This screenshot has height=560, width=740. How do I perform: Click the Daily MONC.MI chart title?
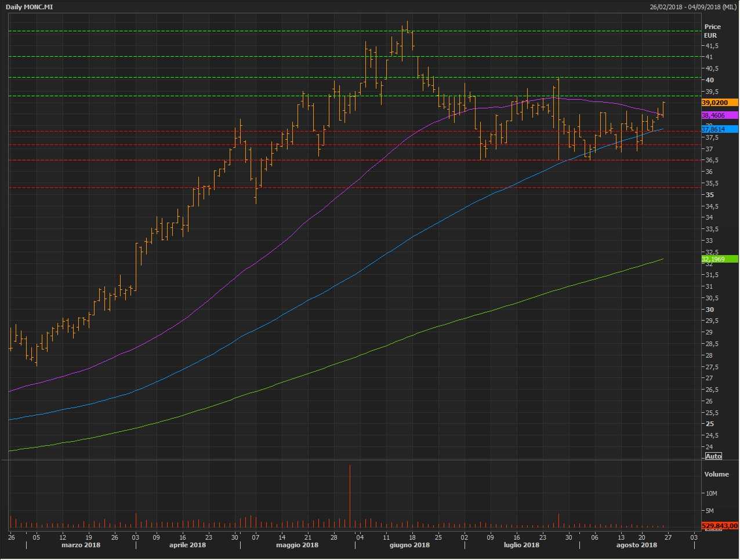(30, 7)
